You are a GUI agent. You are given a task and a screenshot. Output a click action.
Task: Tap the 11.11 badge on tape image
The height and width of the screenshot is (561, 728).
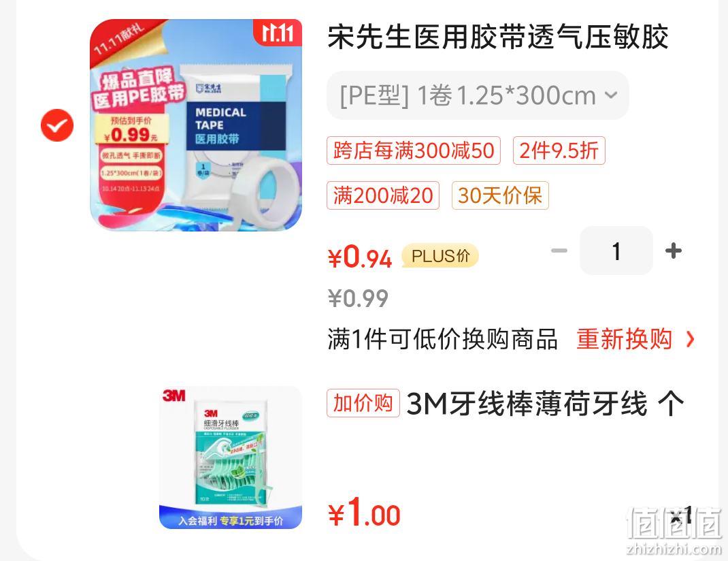pyautogui.click(x=278, y=33)
